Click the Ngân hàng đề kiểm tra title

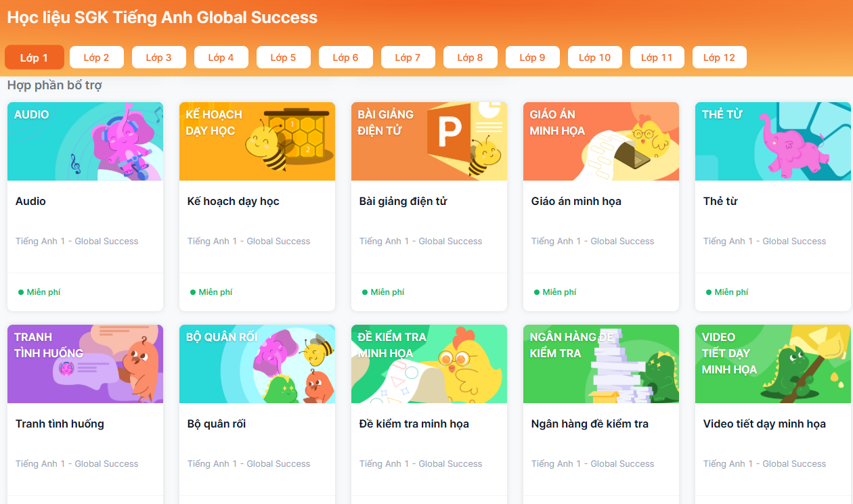590,424
